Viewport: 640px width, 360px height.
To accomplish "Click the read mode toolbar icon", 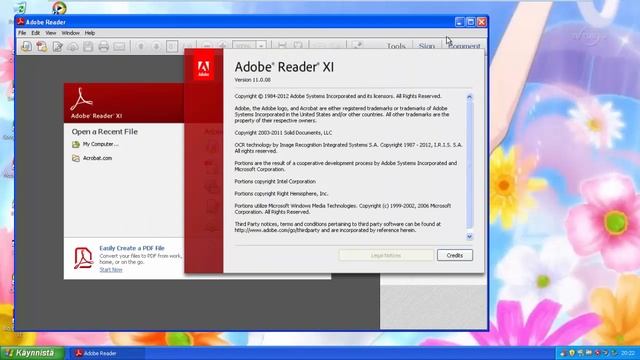I will point(357,44).
